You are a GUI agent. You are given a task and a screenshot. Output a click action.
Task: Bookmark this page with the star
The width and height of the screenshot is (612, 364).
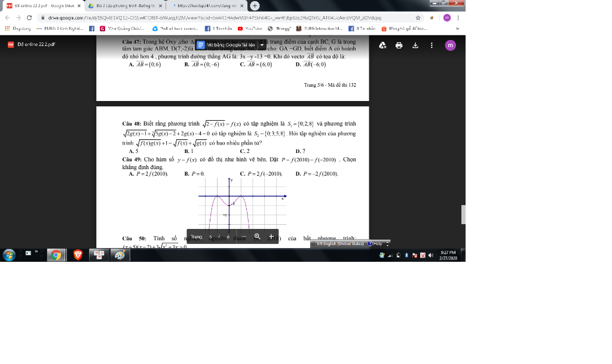coord(418,17)
